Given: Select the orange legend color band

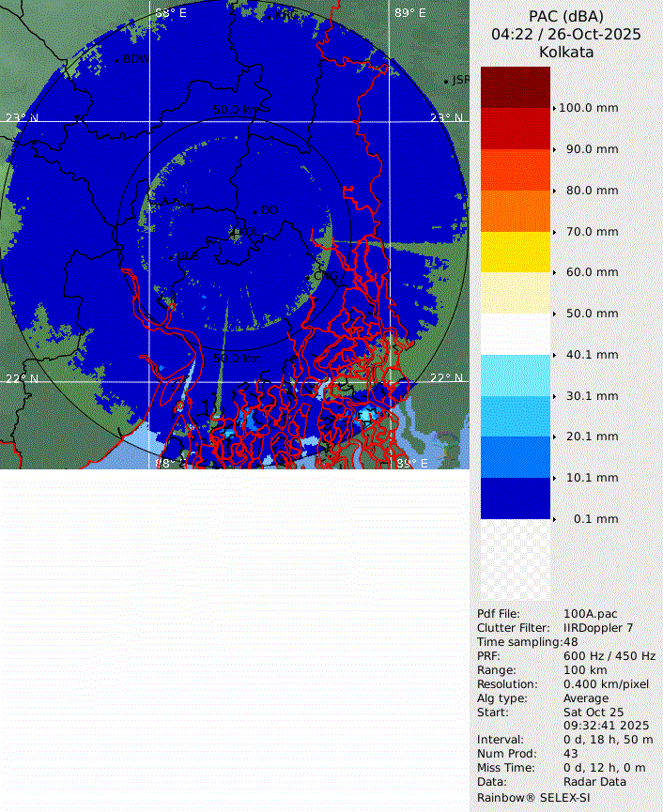Looking at the screenshot, I should (x=515, y=210).
